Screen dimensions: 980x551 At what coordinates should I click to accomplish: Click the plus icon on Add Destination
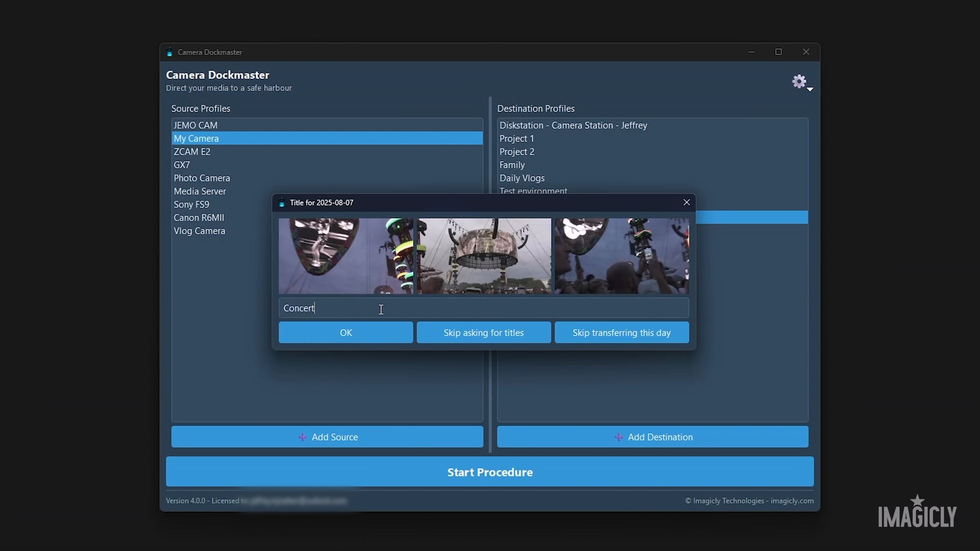tap(619, 437)
